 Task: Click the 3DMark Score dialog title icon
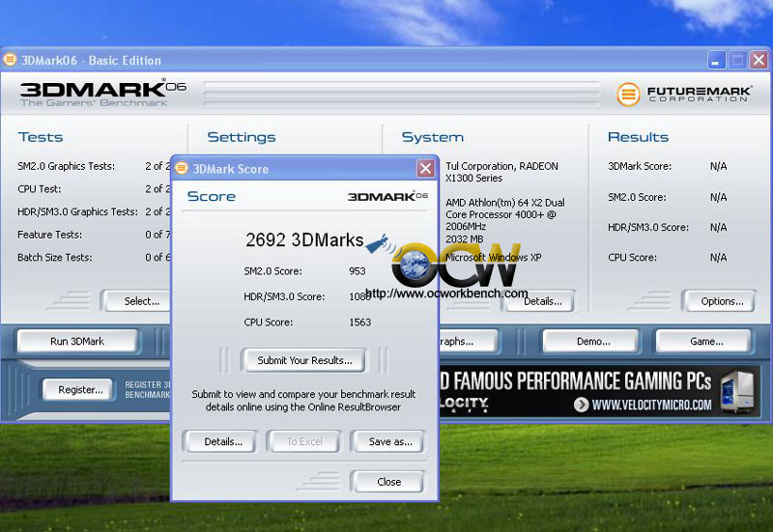click(182, 168)
